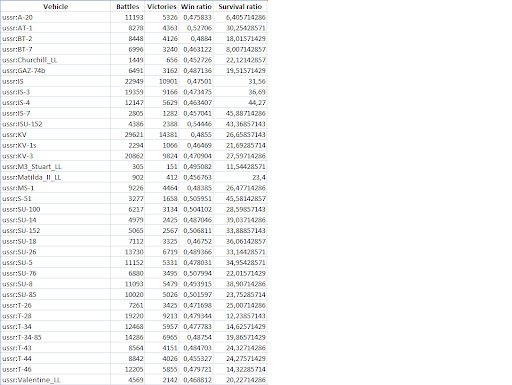Select the ussr:IS-4 vehicle cell
This screenshot has height=385, width=512.
[x=55, y=103]
